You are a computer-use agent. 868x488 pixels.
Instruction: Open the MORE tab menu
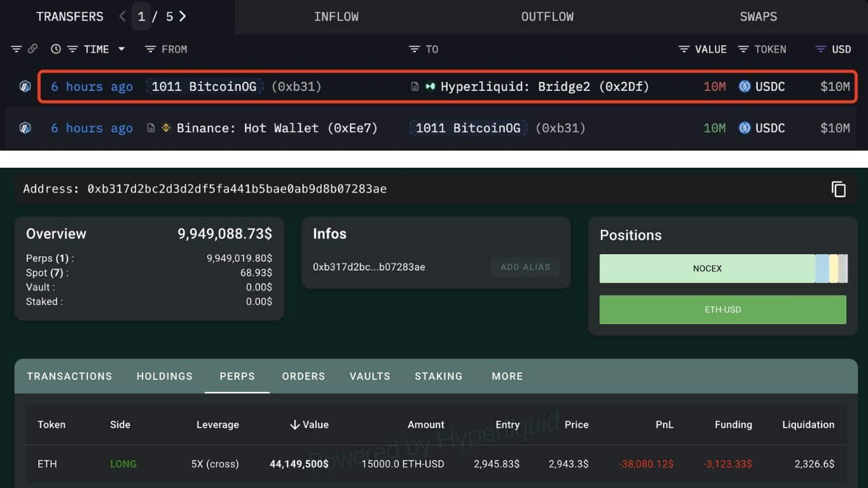[507, 376]
